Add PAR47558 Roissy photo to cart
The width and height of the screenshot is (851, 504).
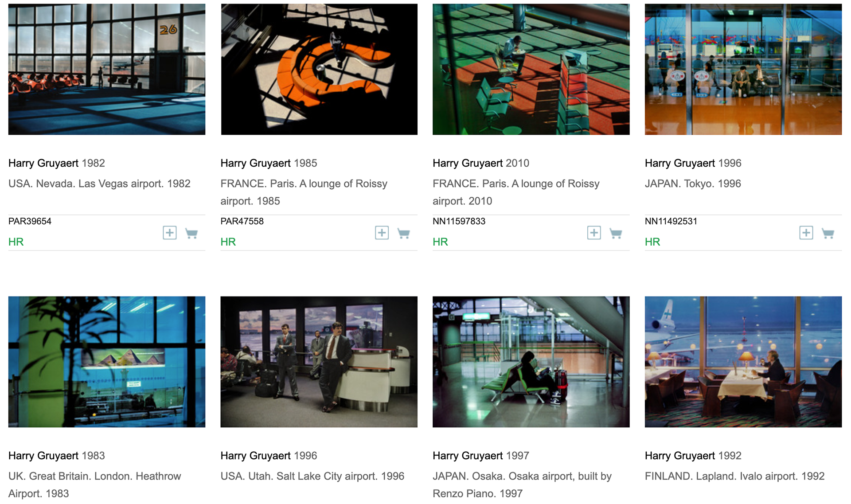tap(403, 233)
